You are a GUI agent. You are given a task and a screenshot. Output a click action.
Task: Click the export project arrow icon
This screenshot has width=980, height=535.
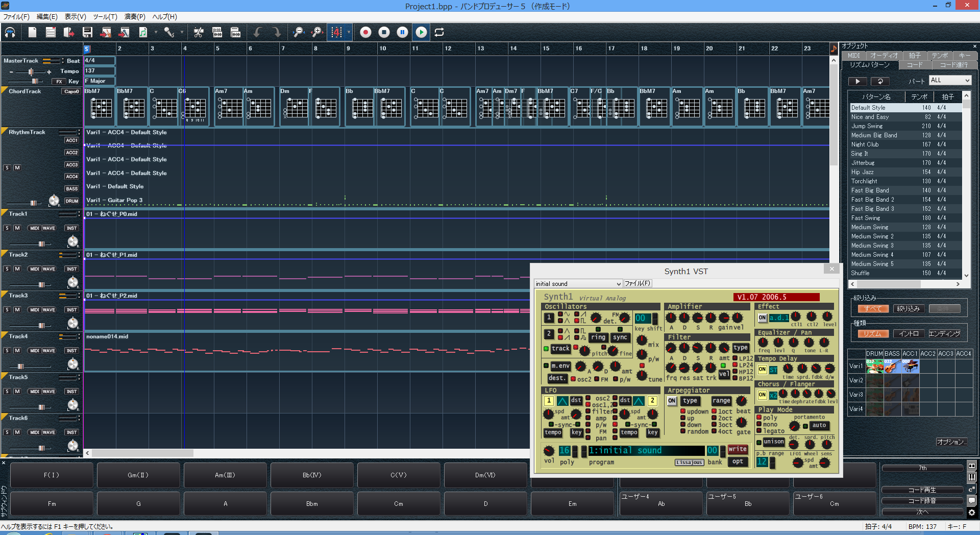69,32
